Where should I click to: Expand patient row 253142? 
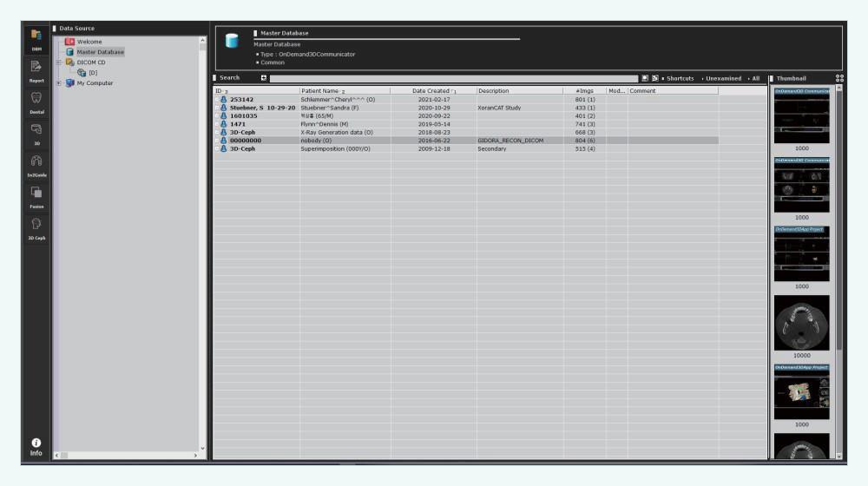[216, 100]
